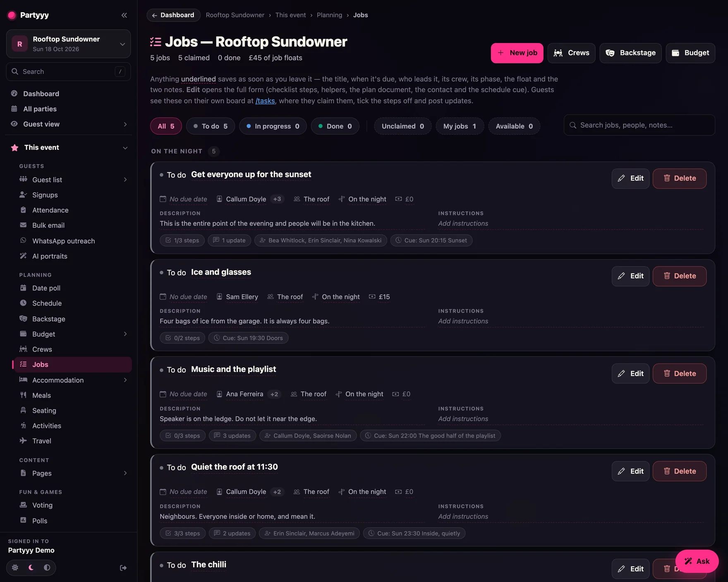728x582 pixels.
Task: Open Travel airplane icon
Action: [x=23, y=441]
